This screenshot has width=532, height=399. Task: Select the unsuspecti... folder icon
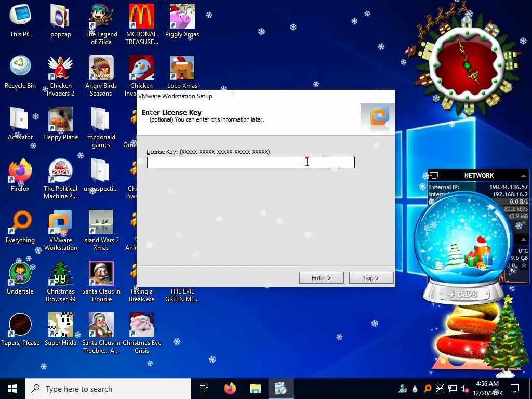(101, 175)
